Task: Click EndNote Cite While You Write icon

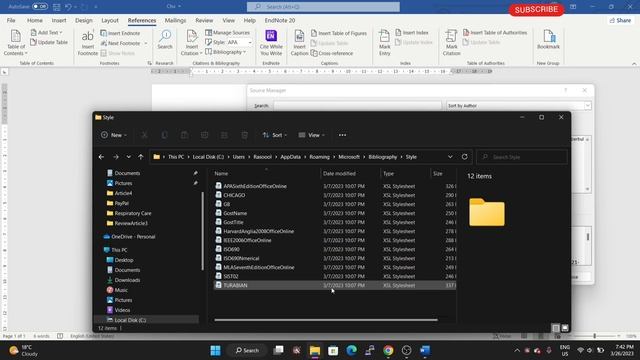Action: tap(271, 42)
